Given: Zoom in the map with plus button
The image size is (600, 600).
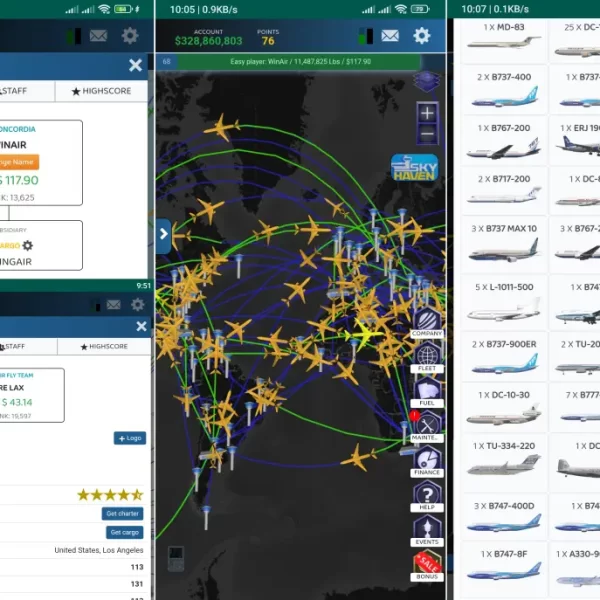Looking at the screenshot, I should tap(427, 113).
